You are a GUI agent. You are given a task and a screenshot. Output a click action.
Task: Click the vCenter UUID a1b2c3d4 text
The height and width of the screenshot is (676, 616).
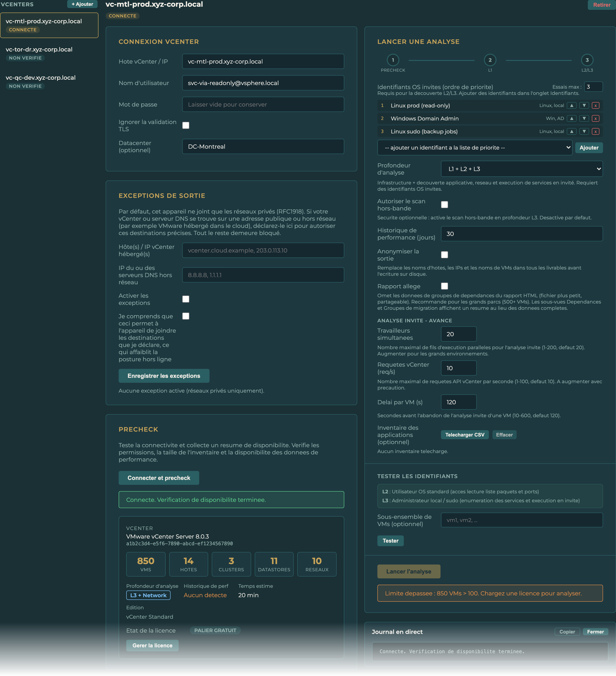click(x=179, y=543)
